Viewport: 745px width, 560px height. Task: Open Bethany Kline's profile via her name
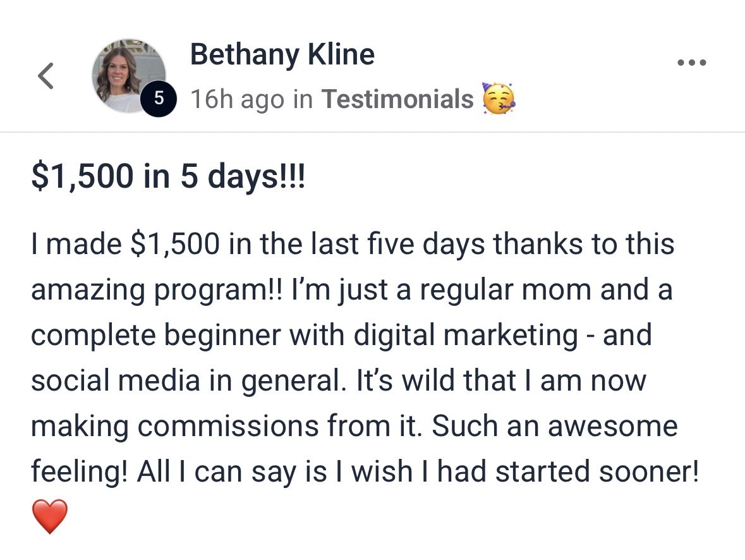282,54
